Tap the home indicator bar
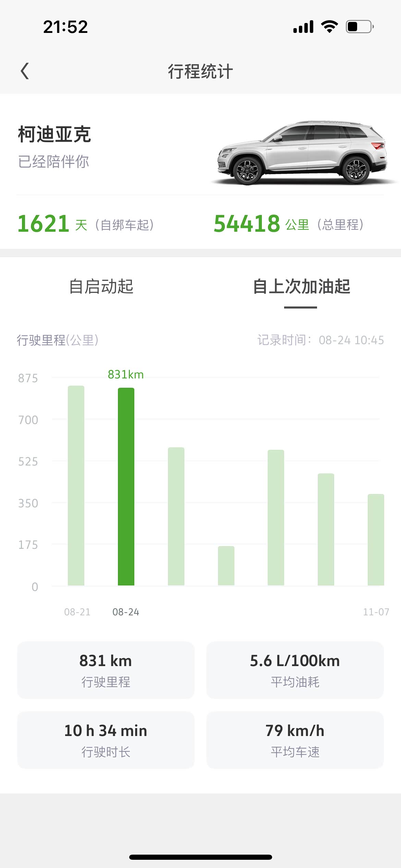 (200, 857)
